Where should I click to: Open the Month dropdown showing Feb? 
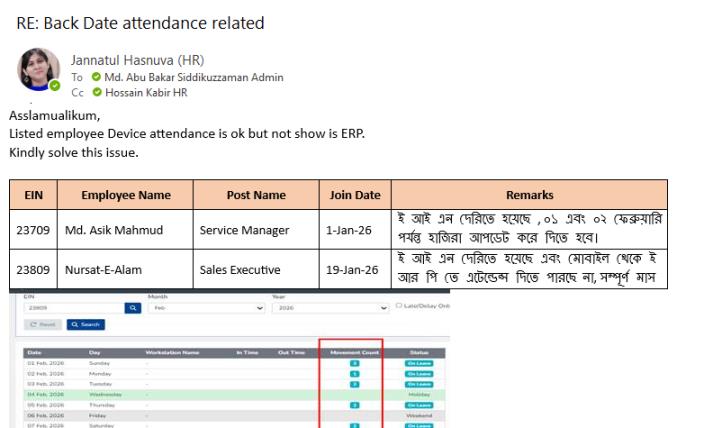(205, 310)
